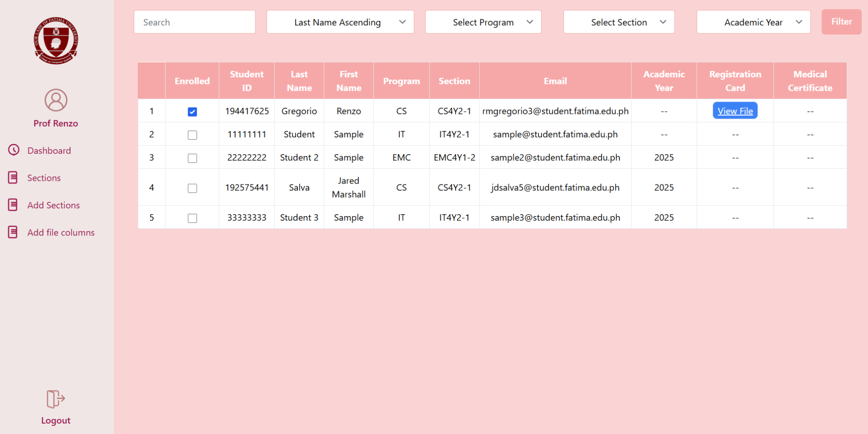Check the Enrolled box for Salva

click(192, 188)
